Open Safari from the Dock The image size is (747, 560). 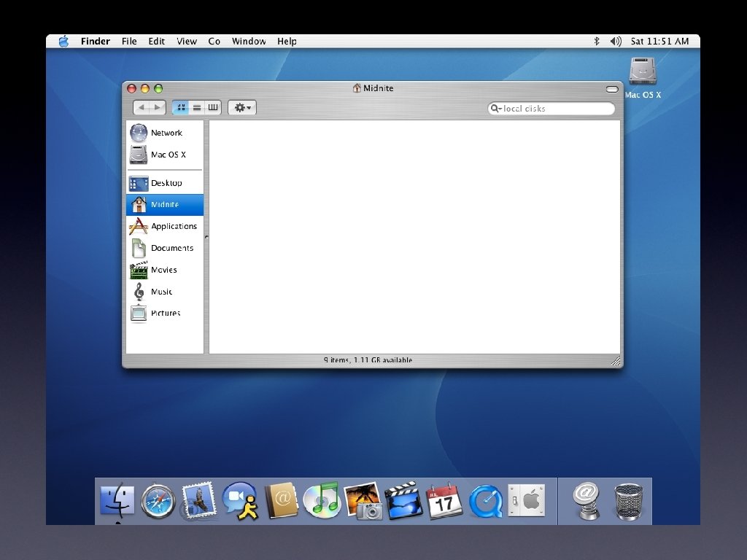(157, 501)
